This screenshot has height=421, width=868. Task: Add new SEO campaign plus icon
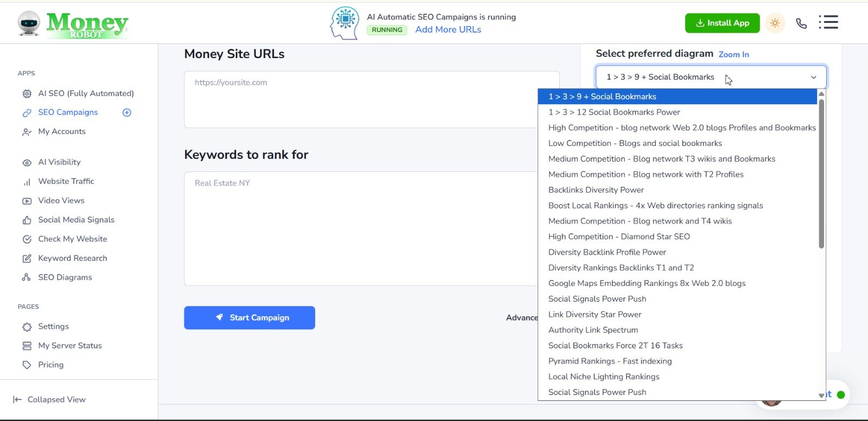[x=127, y=112]
